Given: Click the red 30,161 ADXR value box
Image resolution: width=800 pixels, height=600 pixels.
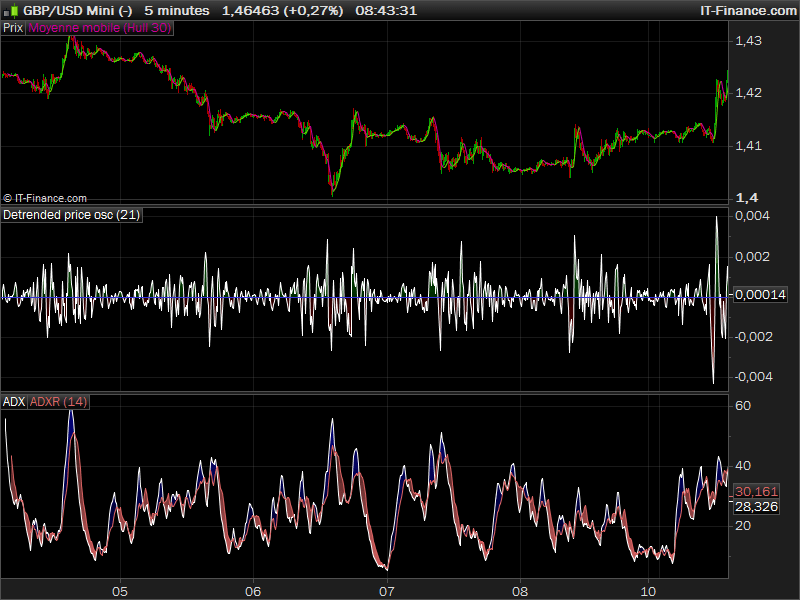Looking at the screenshot, I should [x=757, y=491].
